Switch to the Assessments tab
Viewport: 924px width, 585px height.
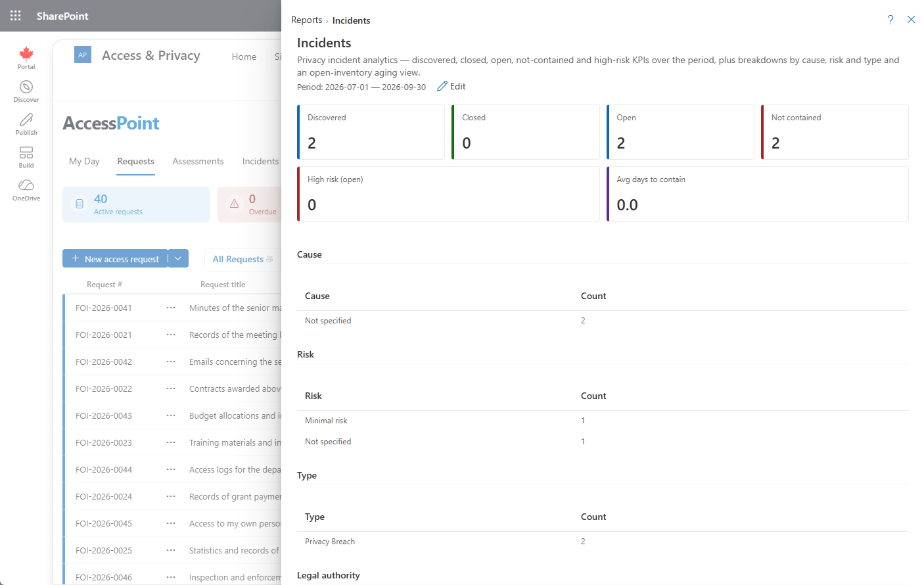198,161
